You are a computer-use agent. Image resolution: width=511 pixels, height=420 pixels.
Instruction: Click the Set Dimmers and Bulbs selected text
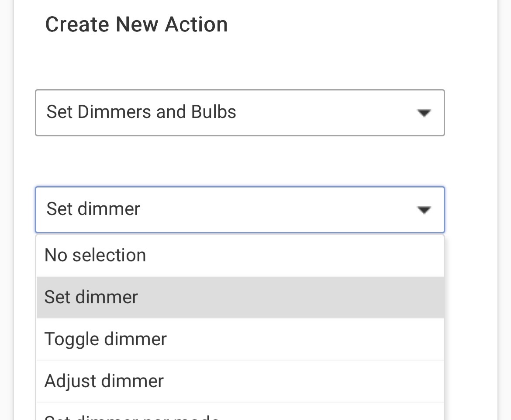tap(141, 112)
